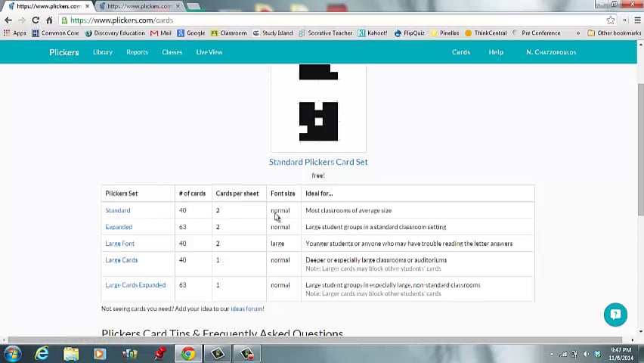Image resolution: width=644 pixels, height=363 pixels.
Task: Open the Chrome menu hamburger icon
Action: [x=637, y=20]
